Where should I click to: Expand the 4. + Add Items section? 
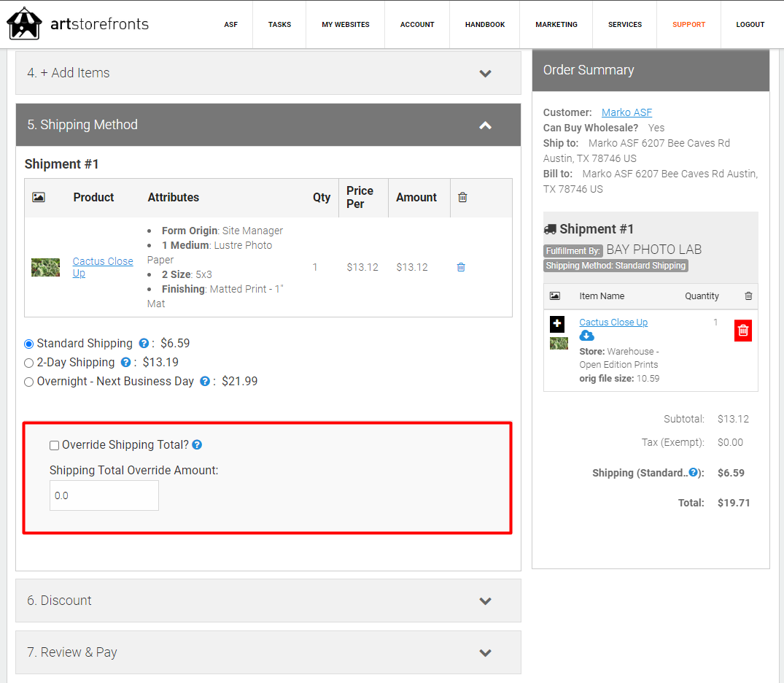tap(268, 73)
